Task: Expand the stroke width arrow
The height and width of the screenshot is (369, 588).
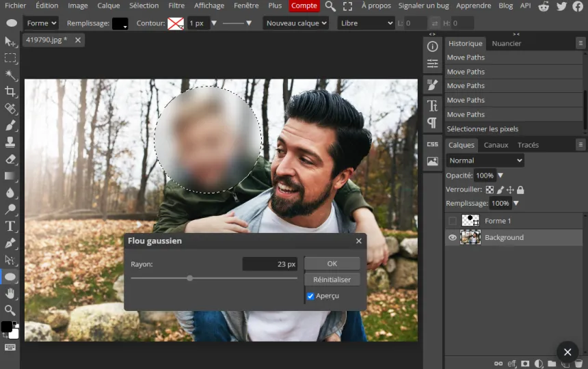Action: [x=214, y=23]
